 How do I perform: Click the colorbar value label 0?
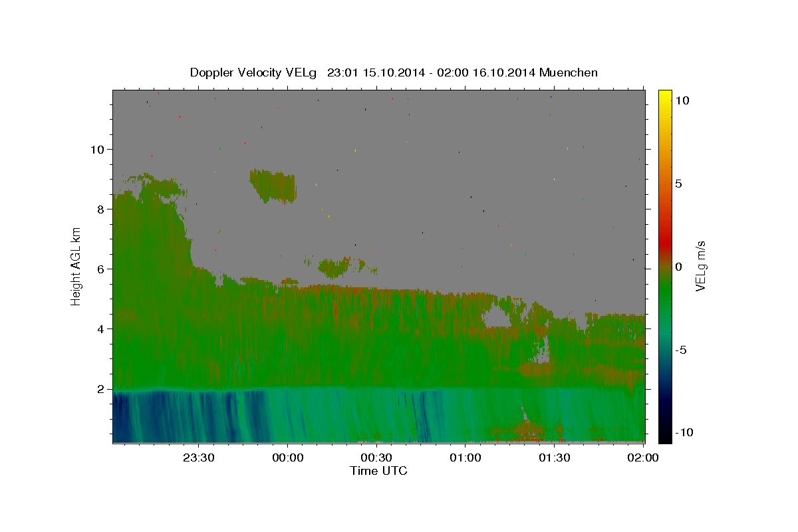tap(678, 266)
